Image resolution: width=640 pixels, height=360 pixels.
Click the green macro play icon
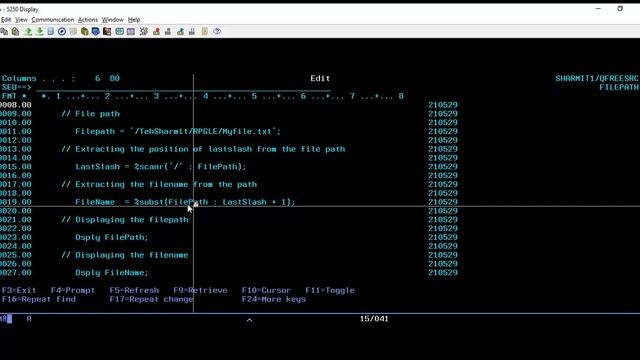click(180, 31)
